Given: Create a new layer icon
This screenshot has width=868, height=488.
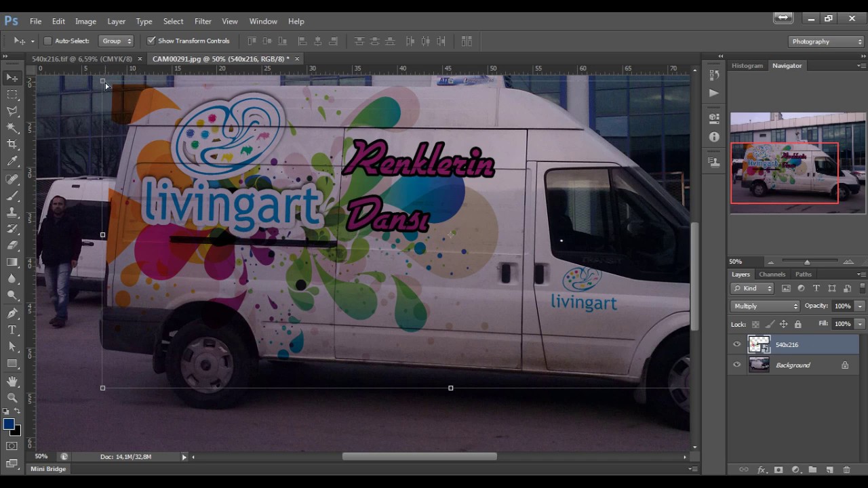Looking at the screenshot, I should pos(829,470).
